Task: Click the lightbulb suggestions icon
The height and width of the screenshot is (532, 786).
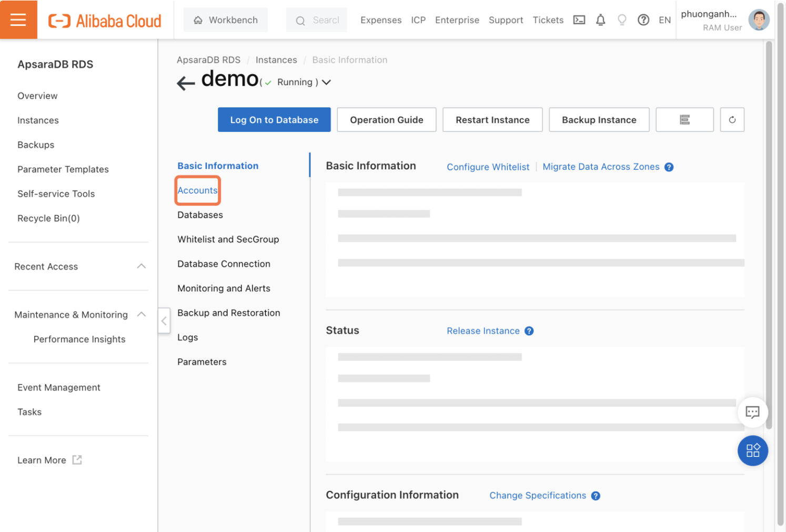Action: [x=622, y=19]
